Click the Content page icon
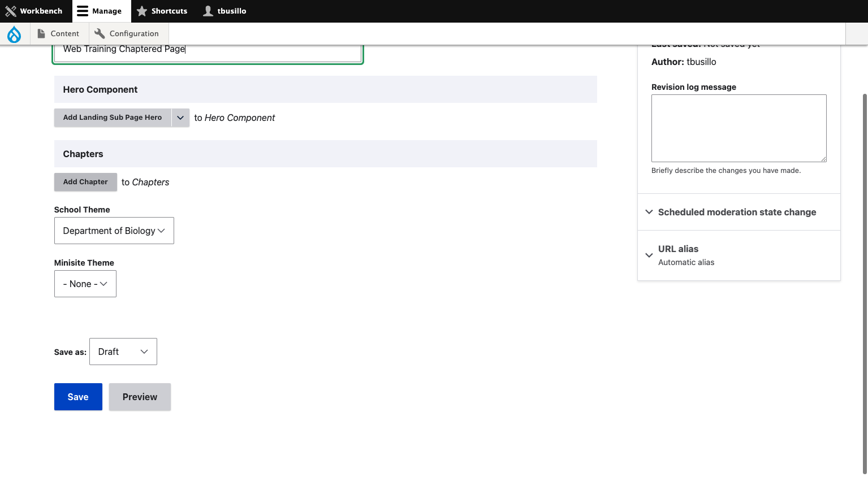This screenshot has width=868, height=477. pos(41,34)
